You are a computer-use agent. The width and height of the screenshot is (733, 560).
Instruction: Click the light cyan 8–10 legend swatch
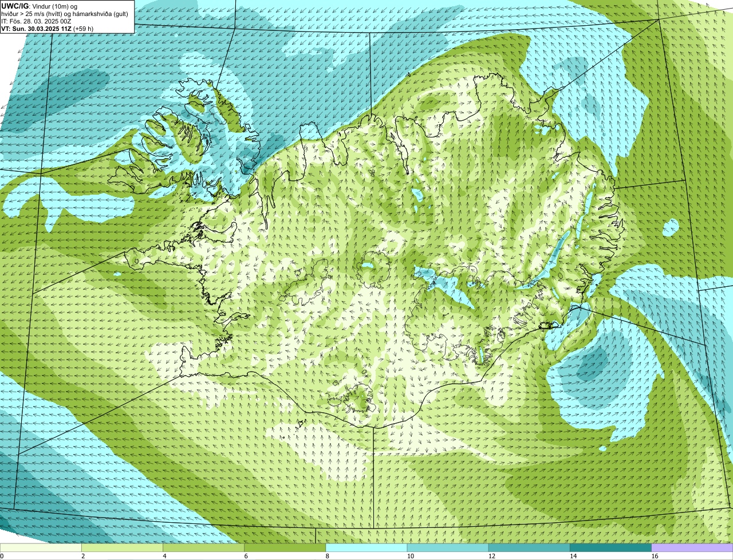tap(366, 547)
